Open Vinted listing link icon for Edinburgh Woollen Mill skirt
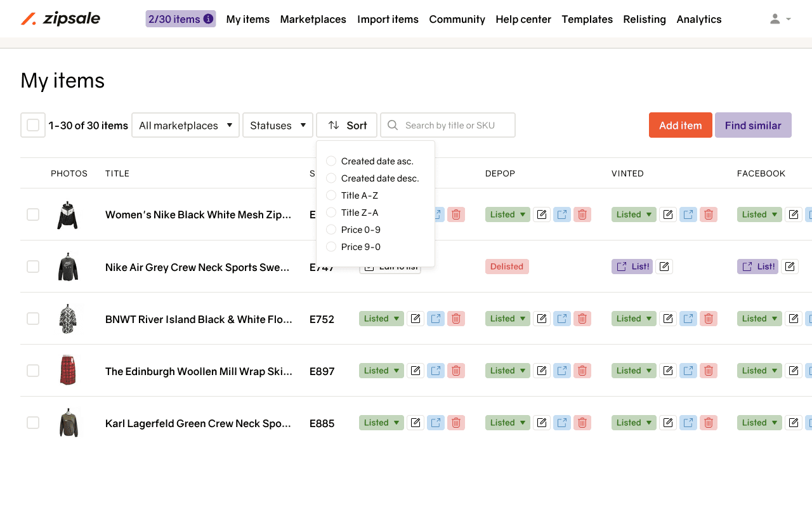 tap(688, 371)
